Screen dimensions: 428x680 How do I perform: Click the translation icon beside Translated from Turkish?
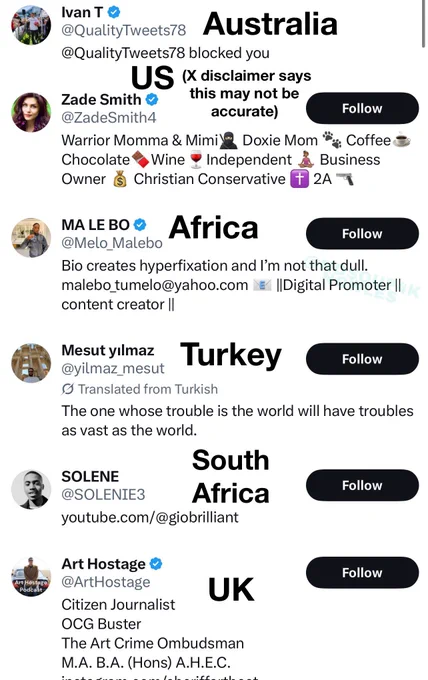pyautogui.click(x=68, y=389)
